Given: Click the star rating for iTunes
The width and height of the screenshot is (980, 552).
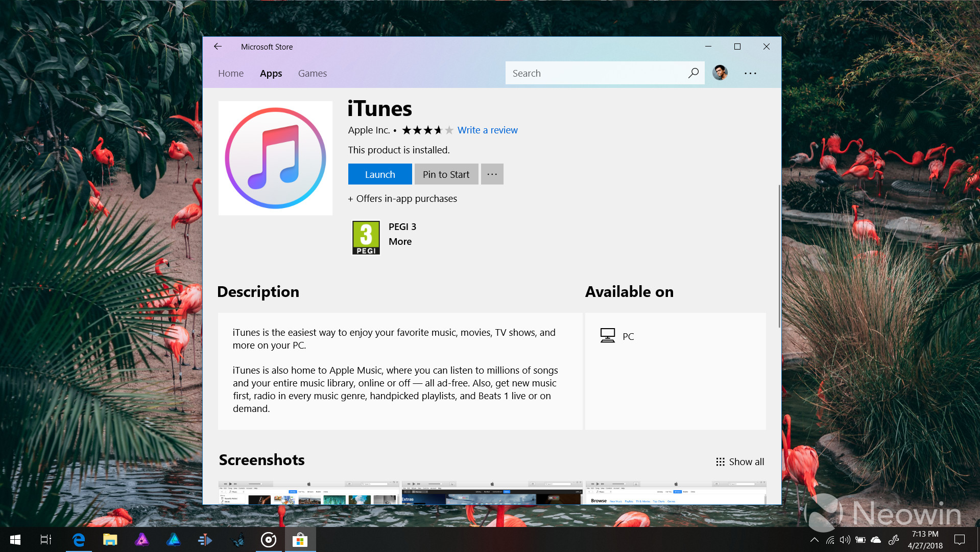Looking at the screenshot, I should click(x=427, y=130).
